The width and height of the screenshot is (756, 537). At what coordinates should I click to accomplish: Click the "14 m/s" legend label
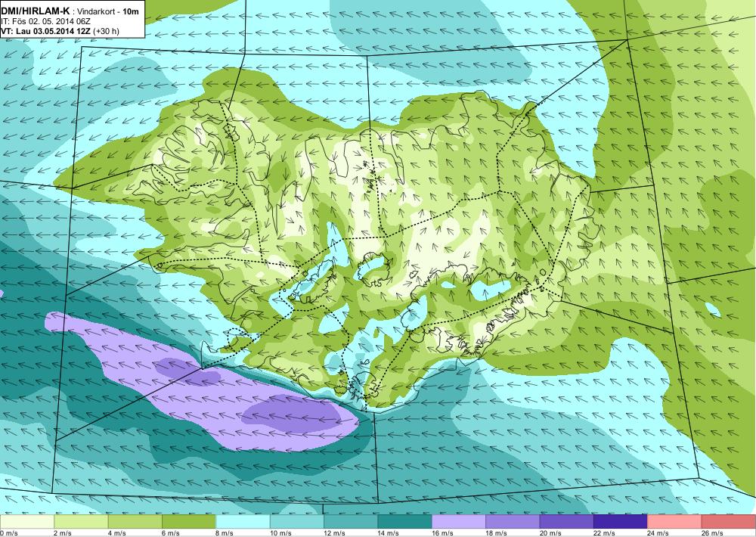point(389,533)
